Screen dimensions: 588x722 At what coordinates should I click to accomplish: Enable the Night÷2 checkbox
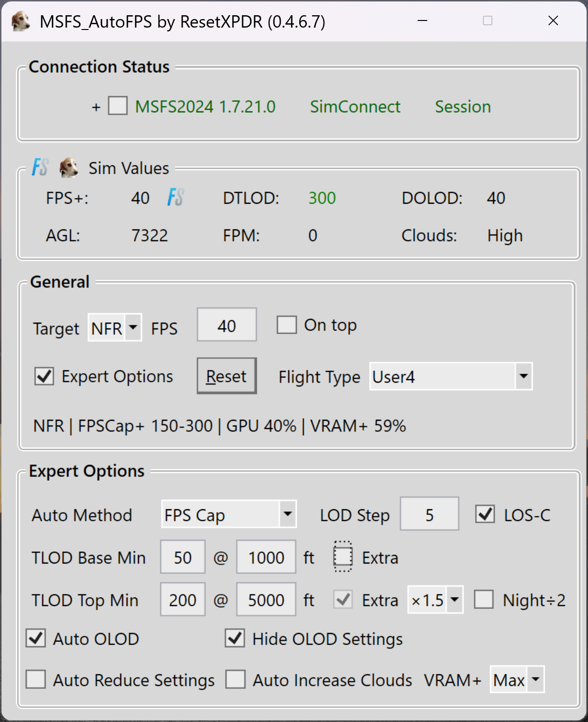coord(484,599)
